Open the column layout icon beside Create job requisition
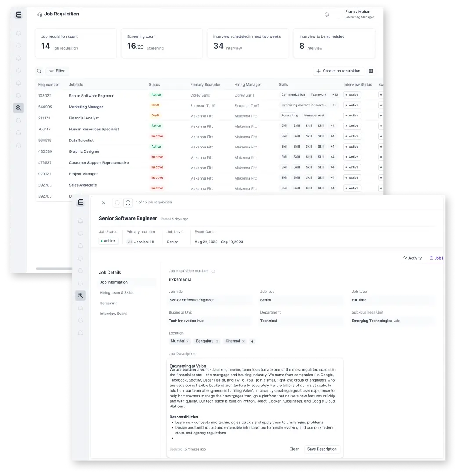Image resolution: width=455 pixels, height=476 pixels. coord(371,71)
